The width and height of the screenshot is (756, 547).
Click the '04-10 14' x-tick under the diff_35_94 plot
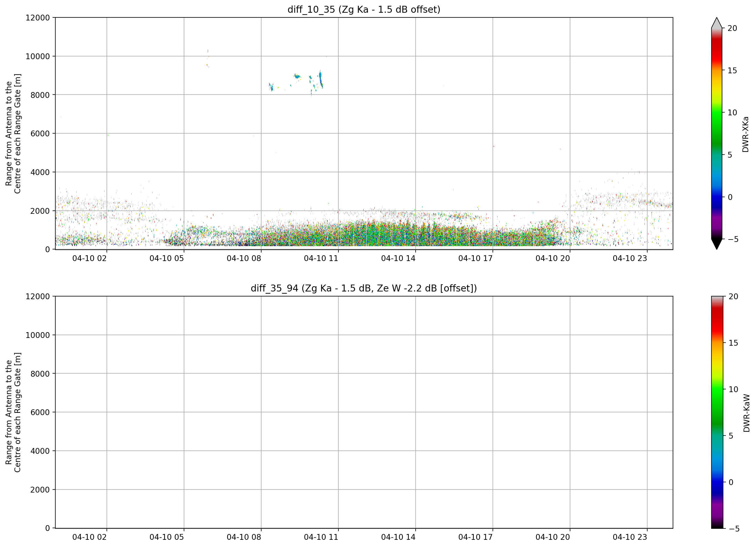398,537
